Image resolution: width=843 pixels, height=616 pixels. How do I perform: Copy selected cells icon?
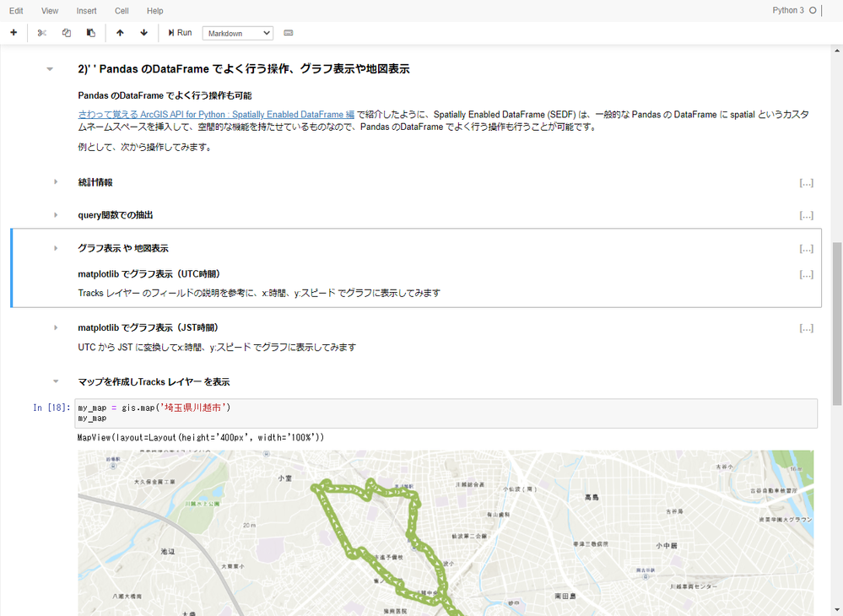pyautogui.click(x=66, y=33)
